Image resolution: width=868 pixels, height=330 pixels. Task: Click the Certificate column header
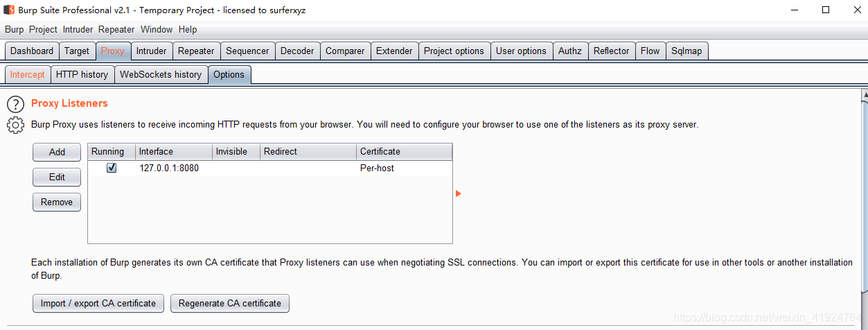click(405, 151)
